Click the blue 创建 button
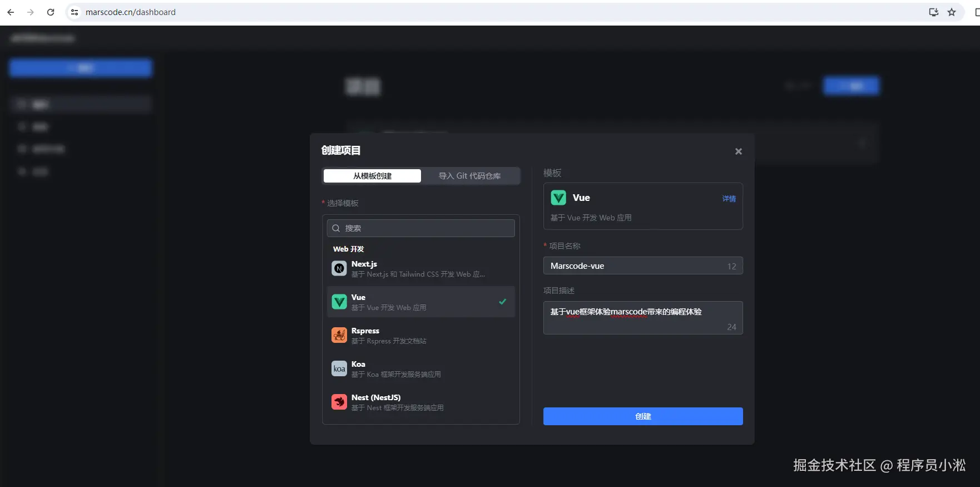The image size is (980, 487). click(x=643, y=416)
